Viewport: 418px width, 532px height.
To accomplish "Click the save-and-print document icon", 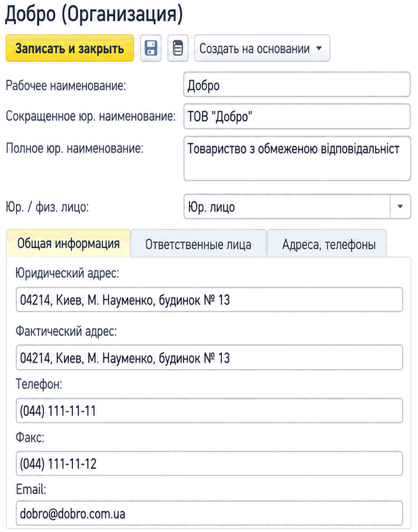I will coord(178,48).
